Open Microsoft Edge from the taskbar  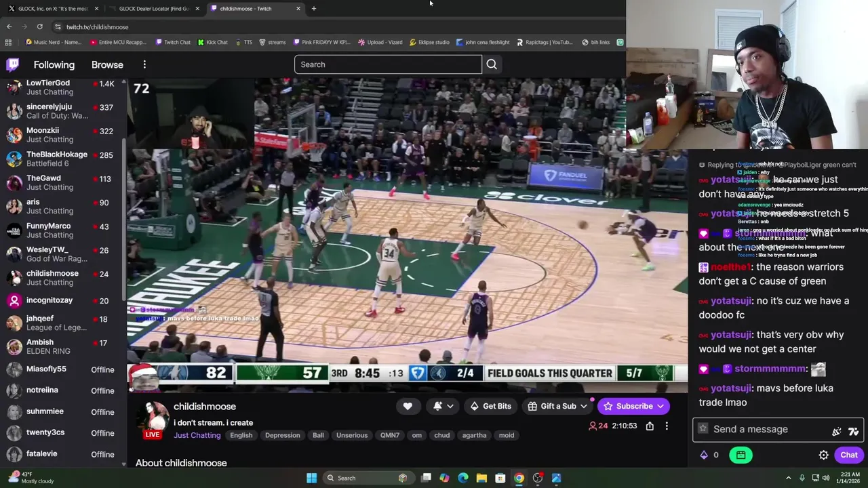click(462, 478)
